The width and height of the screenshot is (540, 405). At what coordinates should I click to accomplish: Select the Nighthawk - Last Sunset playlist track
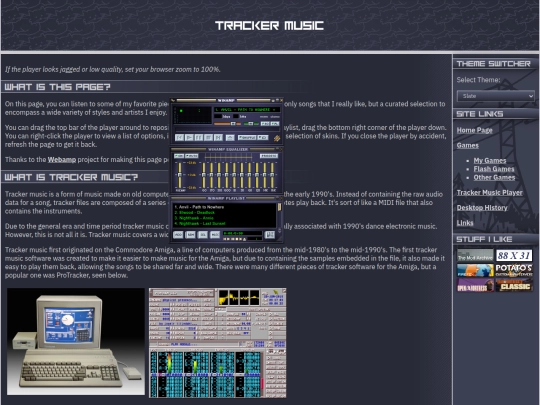click(224, 224)
